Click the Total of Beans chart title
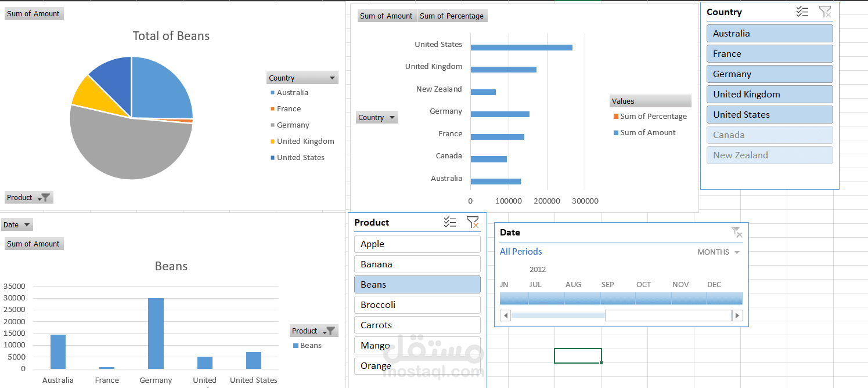The image size is (868, 388). [x=171, y=36]
